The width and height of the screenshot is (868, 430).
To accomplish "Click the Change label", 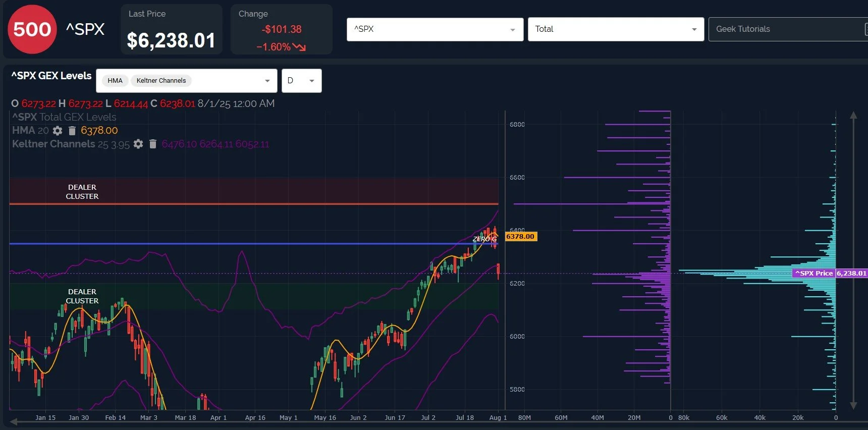I will (x=253, y=14).
